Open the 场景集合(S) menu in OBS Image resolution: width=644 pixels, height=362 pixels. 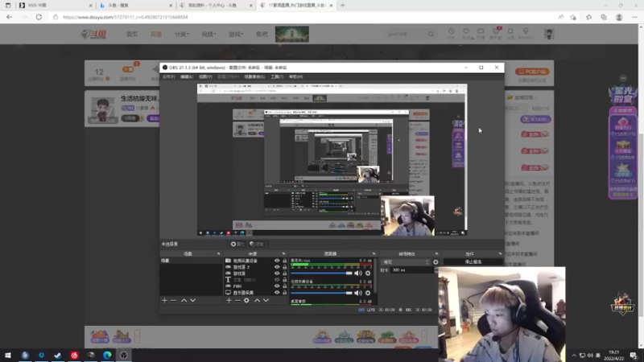click(254, 76)
